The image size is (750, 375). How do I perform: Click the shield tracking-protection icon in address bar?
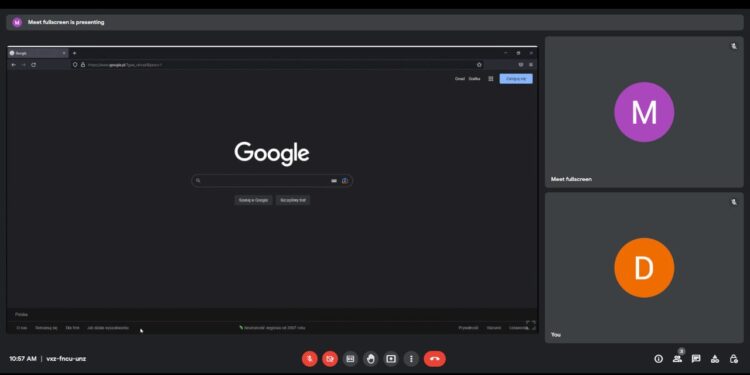pos(75,65)
